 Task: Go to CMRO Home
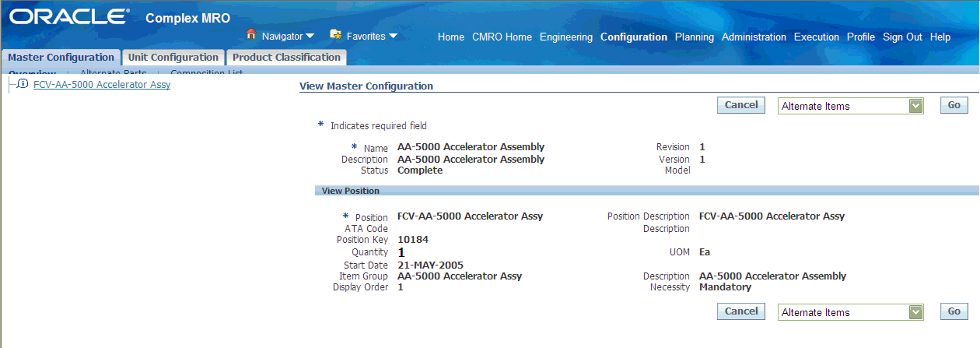pyautogui.click(x=502, y=37)
